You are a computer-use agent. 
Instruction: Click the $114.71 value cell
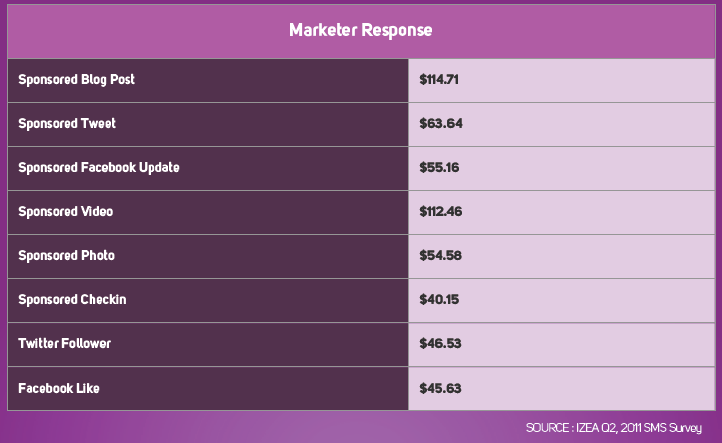coord(439,79)
